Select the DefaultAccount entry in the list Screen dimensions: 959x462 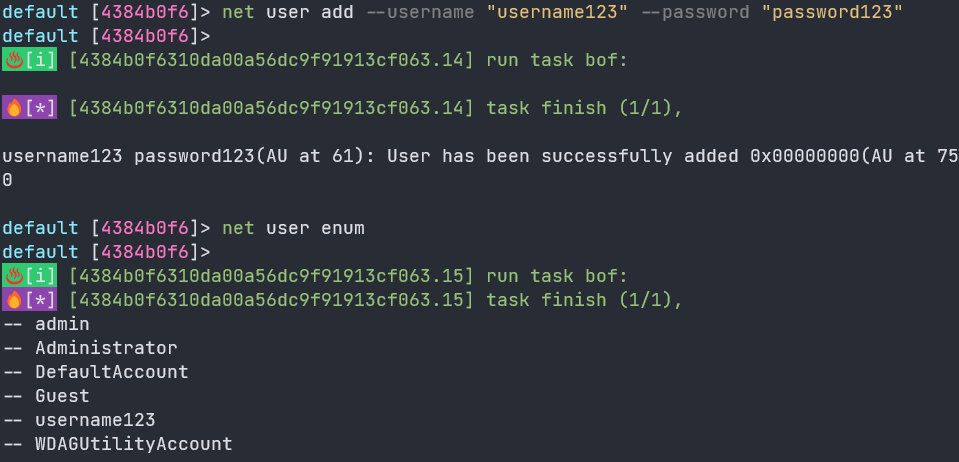click(x=112, y=372)
